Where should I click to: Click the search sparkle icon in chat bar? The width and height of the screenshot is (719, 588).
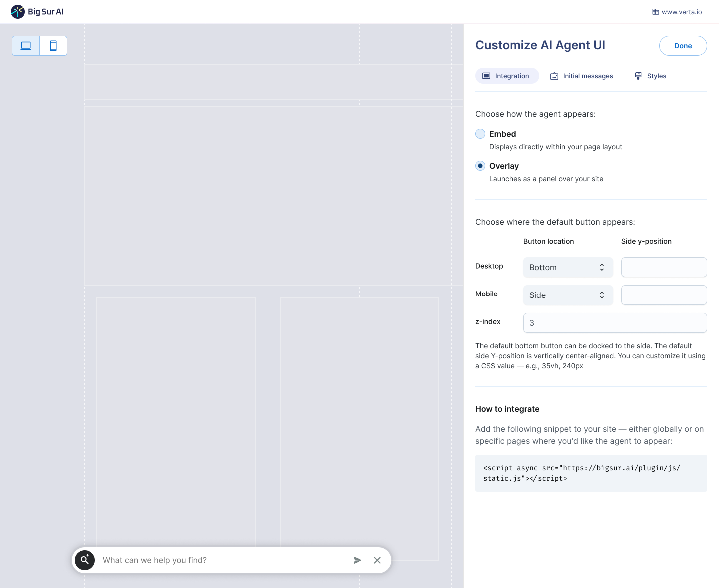pos(85,560)
